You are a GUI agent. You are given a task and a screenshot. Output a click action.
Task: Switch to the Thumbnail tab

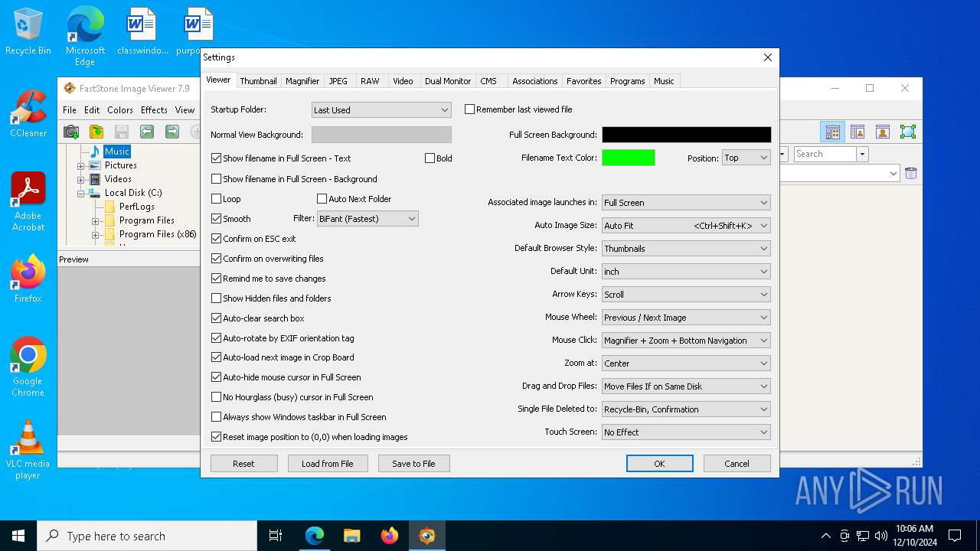tap(258, 81)
